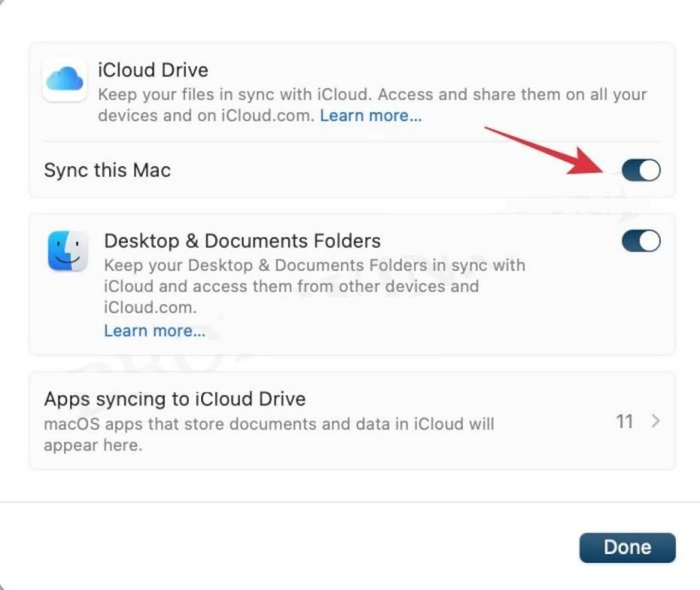Click the iCloud Drive cloud icon
Image resolution: width=700 pixels, height=590 pixels.
(65, 79)
